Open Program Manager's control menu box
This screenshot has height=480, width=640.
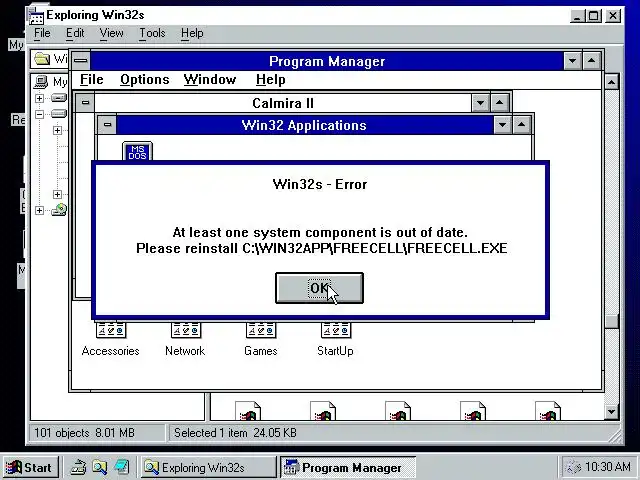pyautogui.click(x=81, y=61)
